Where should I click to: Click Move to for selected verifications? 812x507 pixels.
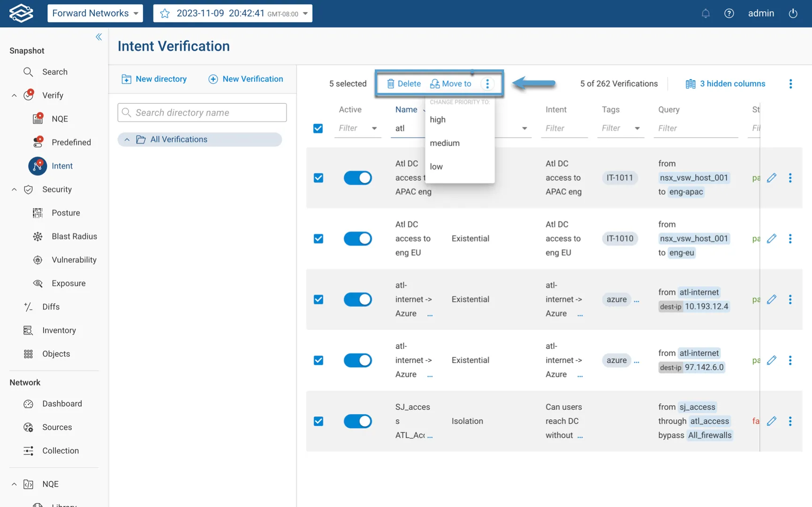point(451,84)
